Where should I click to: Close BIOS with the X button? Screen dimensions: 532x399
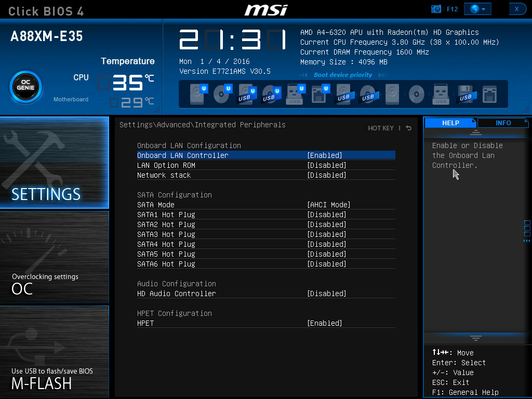pyautogui.click(x=517, y=9)
